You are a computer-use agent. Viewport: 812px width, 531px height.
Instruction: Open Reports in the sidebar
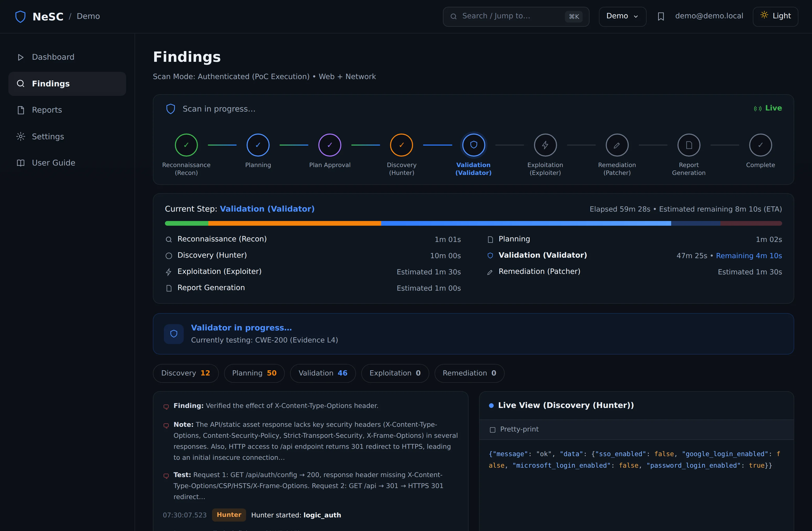click(67, 110)
